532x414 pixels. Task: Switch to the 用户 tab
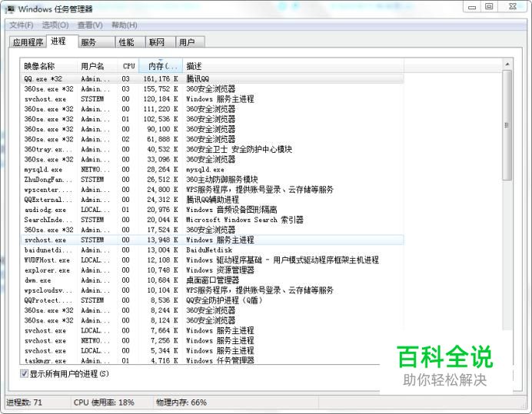tap(191, 42)
